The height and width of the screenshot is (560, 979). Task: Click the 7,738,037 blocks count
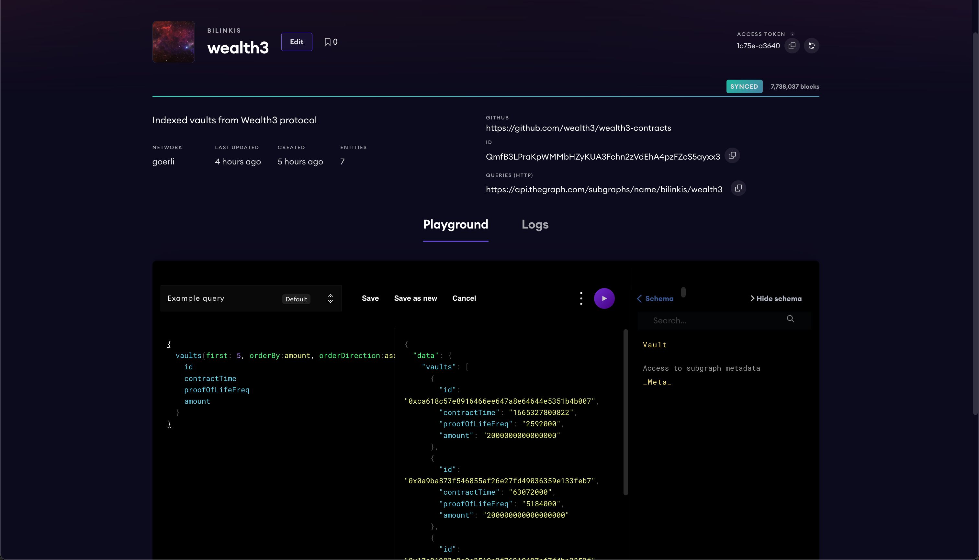795,86
